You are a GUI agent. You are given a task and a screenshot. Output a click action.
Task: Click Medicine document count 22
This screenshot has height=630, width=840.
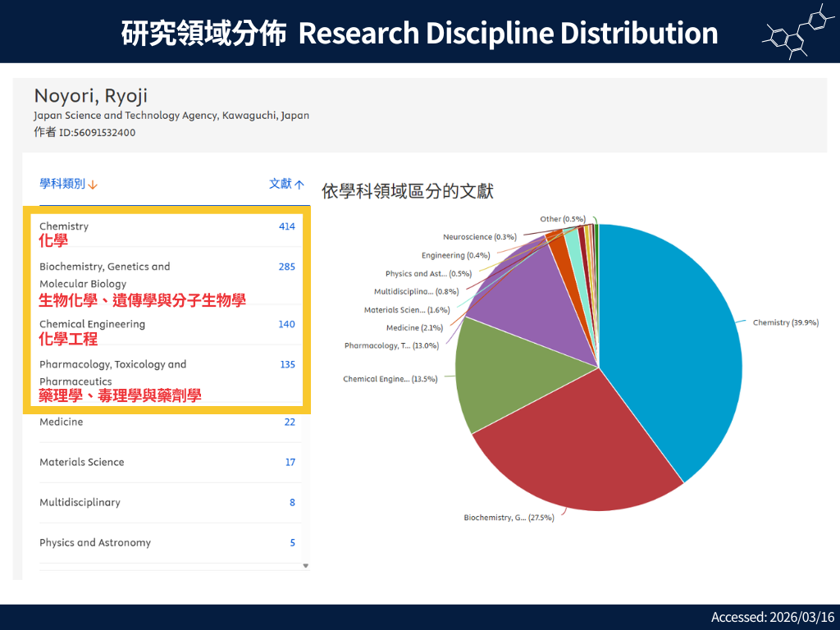point(289,422)
